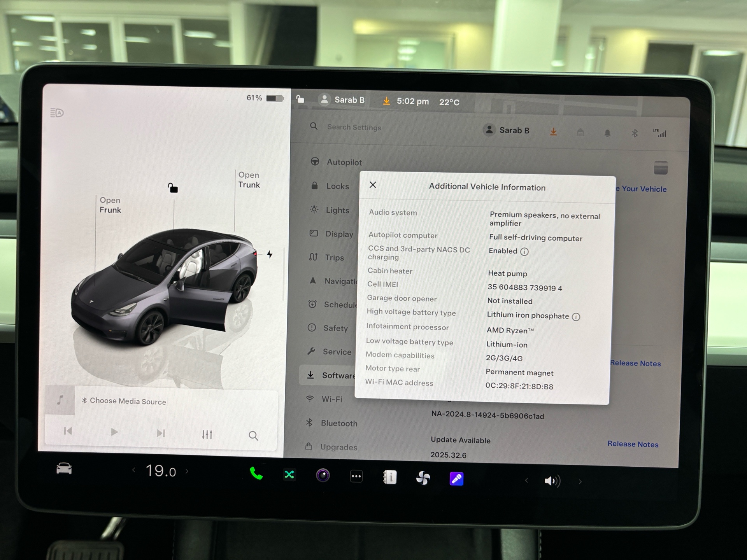Screen dimensions: 747x560
Task: Open the dashcam camera app
Action: coord(323,475)
